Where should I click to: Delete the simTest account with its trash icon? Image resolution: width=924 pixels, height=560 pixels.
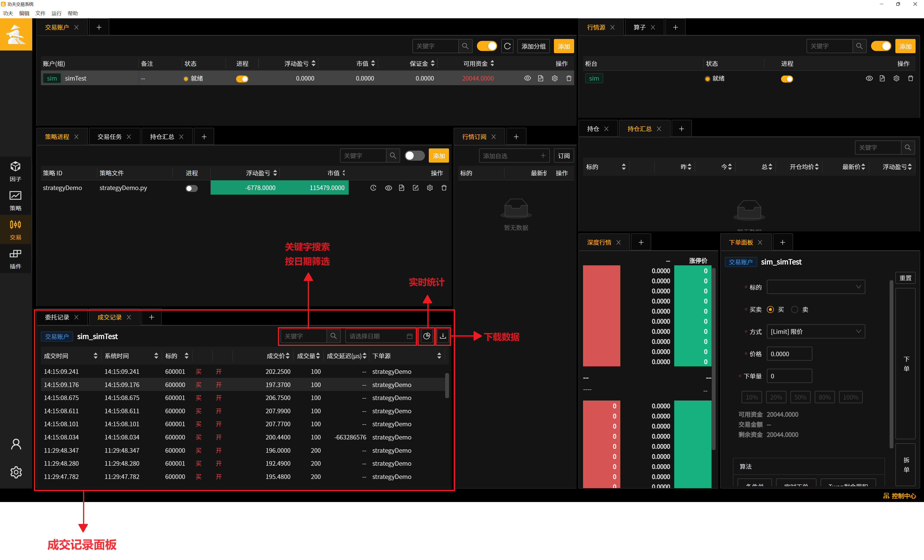pos(569,78)
